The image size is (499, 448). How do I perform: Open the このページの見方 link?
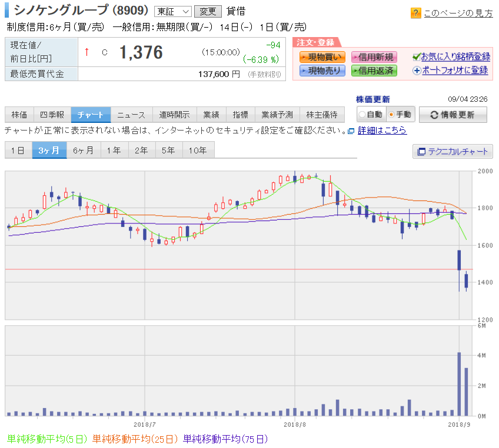click(458, 13)
